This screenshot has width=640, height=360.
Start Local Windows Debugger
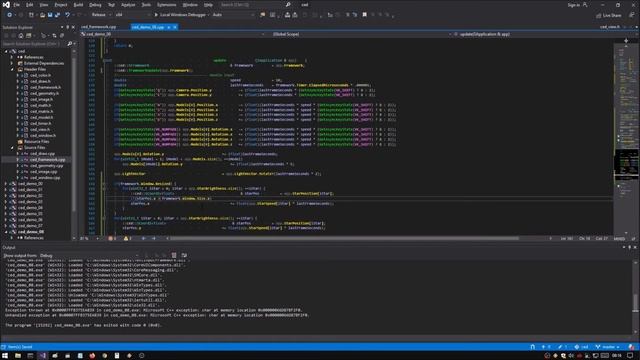pyautogui.click(x=180, y=15)
